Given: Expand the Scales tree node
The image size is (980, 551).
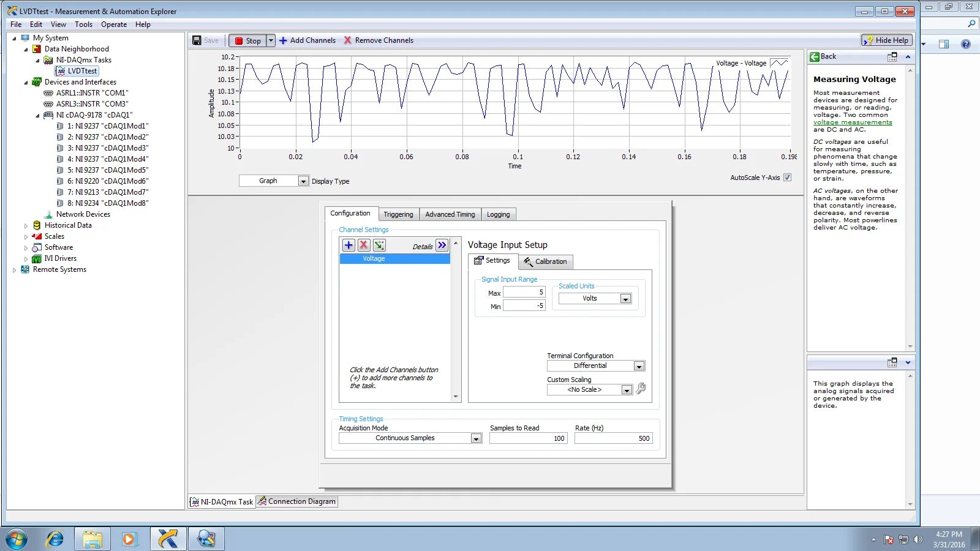Looking at the screenshot, I should [x=26, y=237].
